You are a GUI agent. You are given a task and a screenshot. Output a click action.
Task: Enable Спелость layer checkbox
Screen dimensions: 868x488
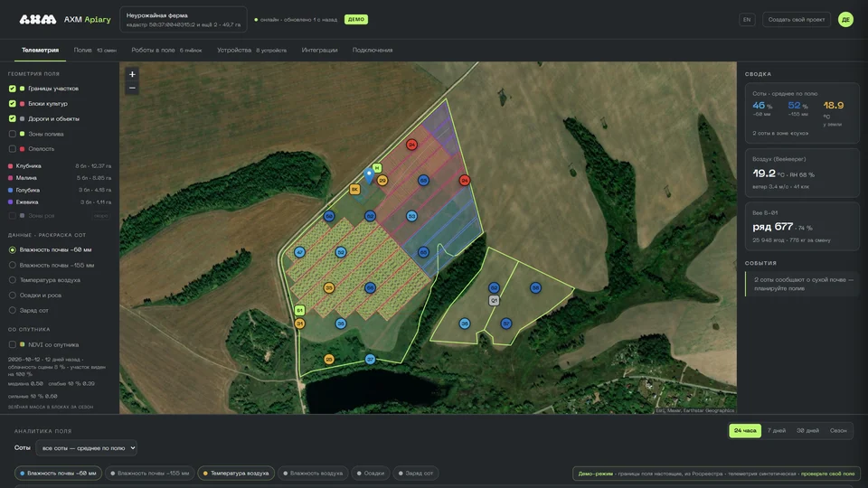[x=12, y=149]
